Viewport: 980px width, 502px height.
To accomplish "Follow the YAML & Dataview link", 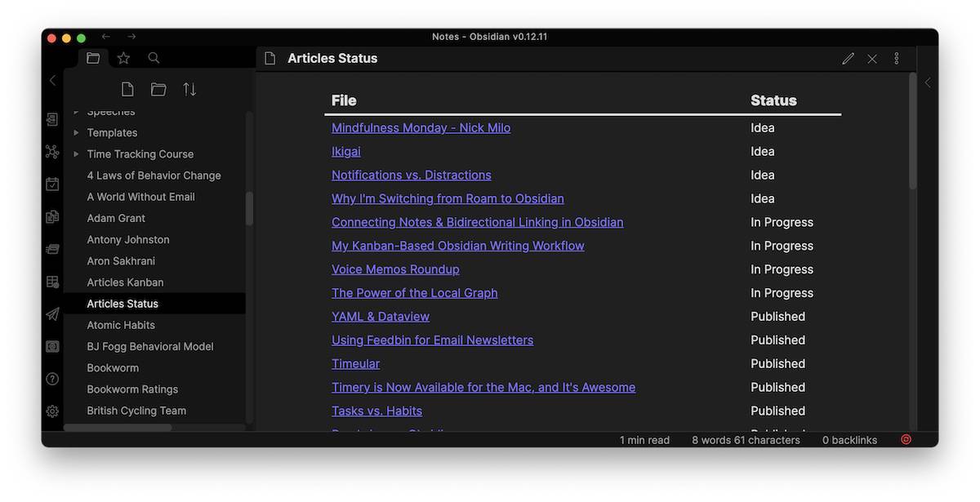I will 381,317.
